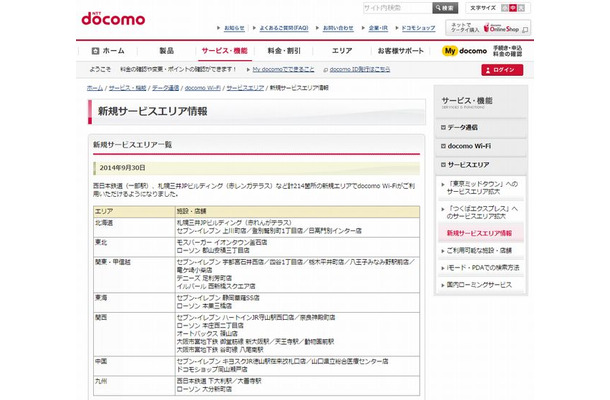Open the 料金・割引 navigation tab
The width and height of the screenshot is (610, 400).
284,51
